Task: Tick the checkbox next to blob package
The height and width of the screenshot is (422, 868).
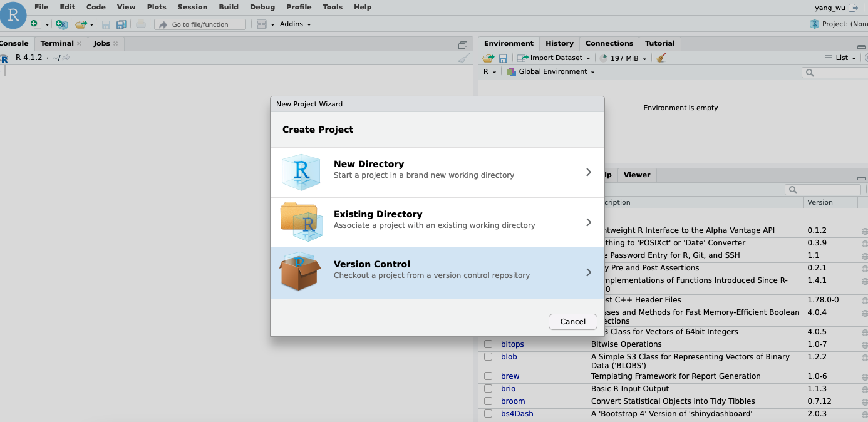Action: coord(488,357)
